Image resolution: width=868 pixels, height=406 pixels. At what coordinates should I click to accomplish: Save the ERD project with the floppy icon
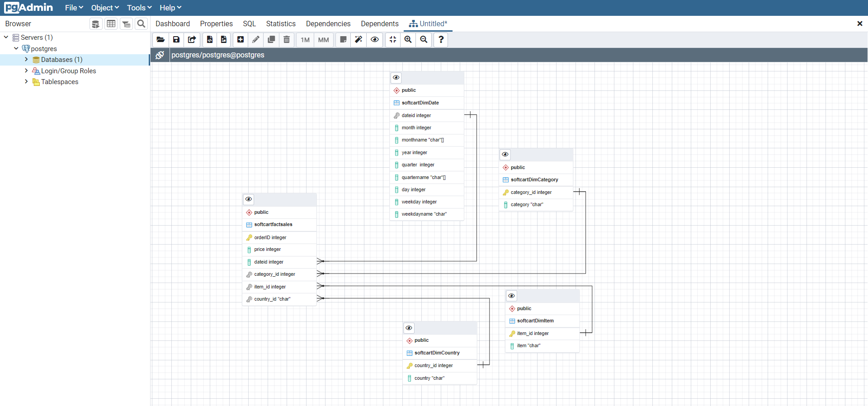pos(176,40)
